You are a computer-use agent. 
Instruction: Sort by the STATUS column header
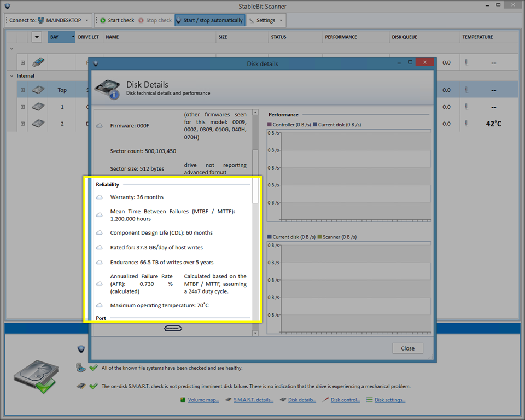point(295,37)
